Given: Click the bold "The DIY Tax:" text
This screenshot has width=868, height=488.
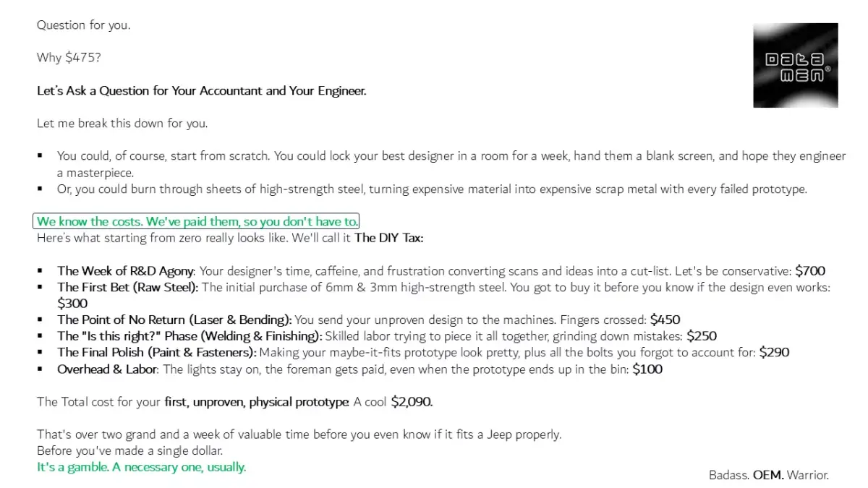Looking at the screenshot, I should point(388,238).
